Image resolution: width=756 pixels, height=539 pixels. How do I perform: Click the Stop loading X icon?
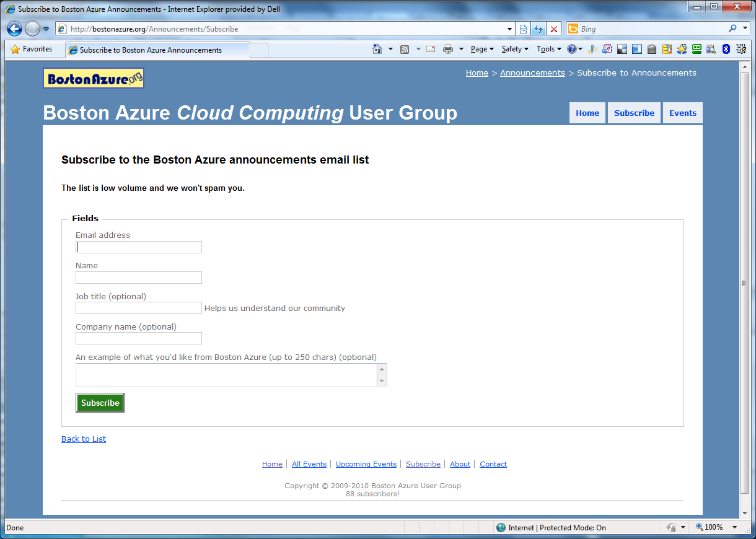tap(554, 28)
